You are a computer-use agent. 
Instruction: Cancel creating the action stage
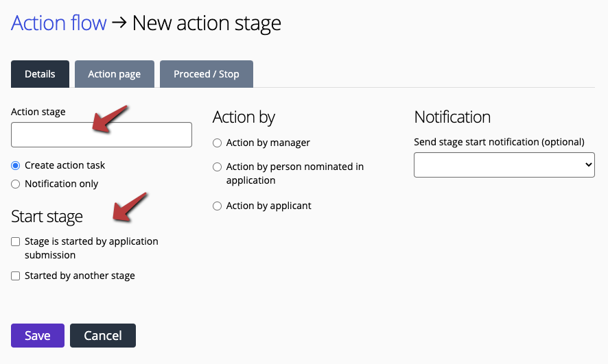click(x=103, y=335)
